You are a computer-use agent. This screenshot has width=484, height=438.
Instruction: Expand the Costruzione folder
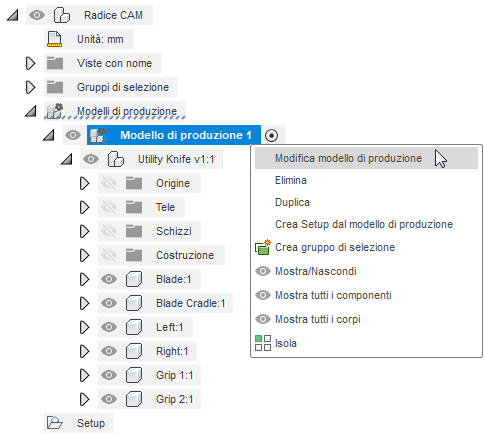[x=84, y=255]
